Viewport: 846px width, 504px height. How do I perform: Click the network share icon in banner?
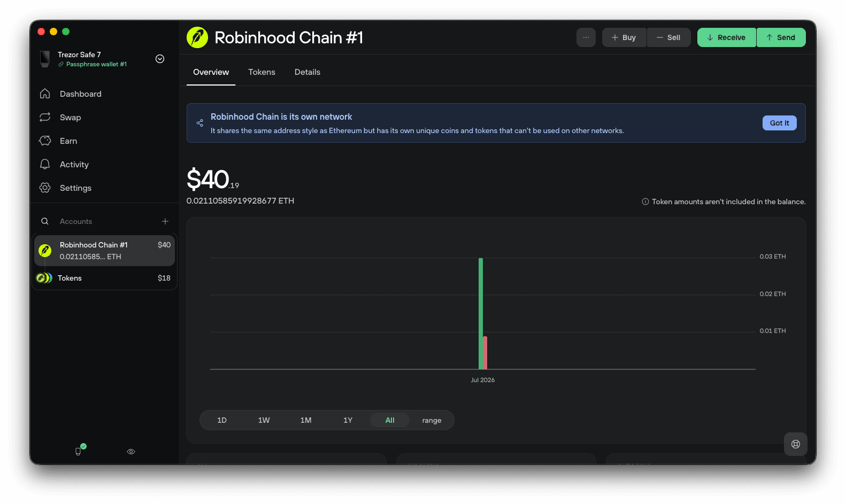[x=199, y=123]
